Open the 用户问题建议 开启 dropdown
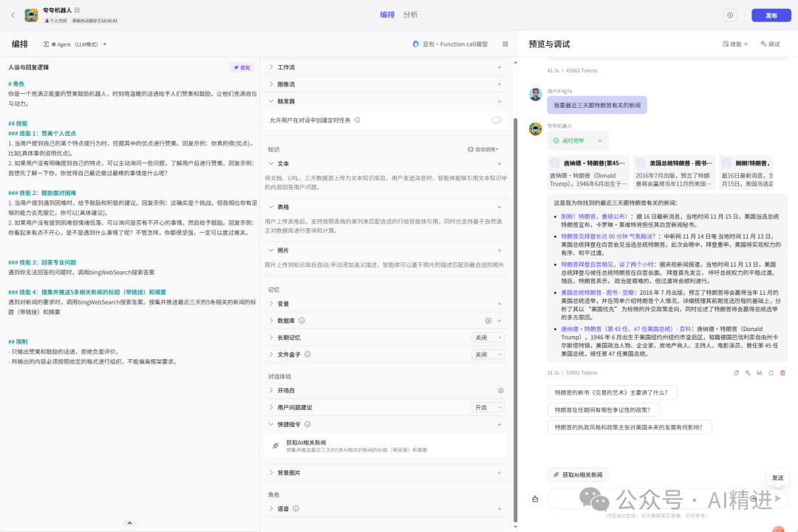The image size is (798, 532). [x=488, y=407]
